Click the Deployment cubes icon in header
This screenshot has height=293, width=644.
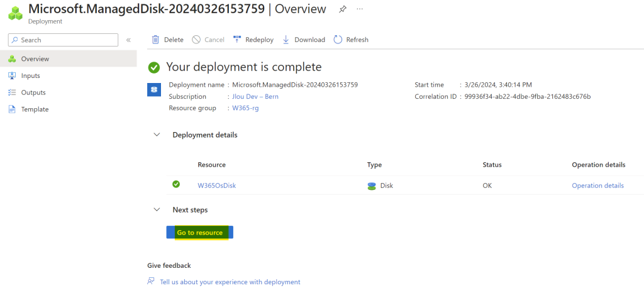[x=16, y=13]
